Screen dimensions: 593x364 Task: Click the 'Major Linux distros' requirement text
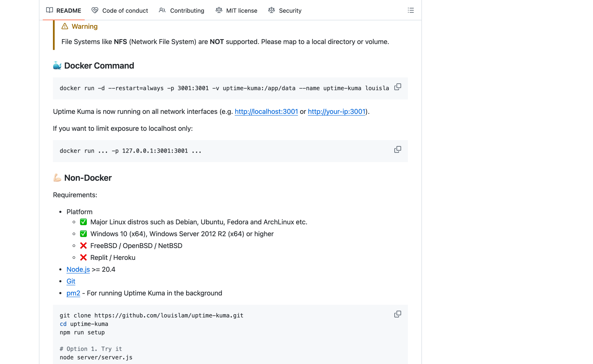pyautogui.click(x=199, y=222)
